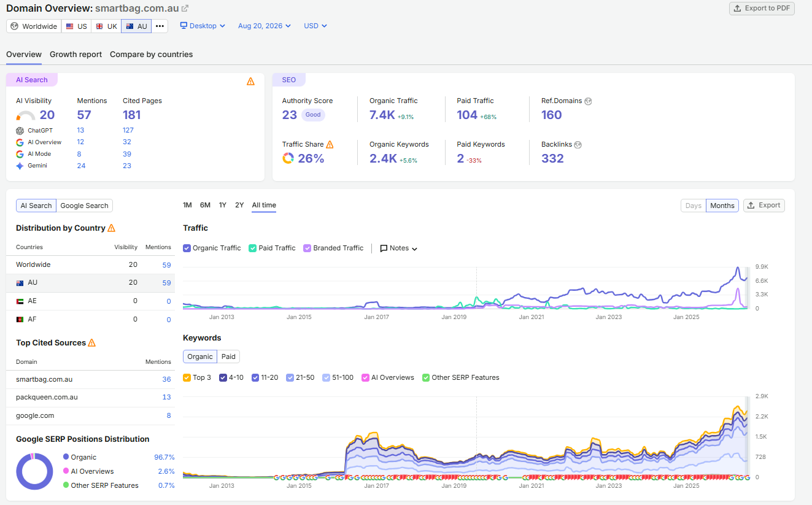Screen dimensions: 812x505
Task: Click the Distribution by Country warning icon
Action: pos(111,228)
